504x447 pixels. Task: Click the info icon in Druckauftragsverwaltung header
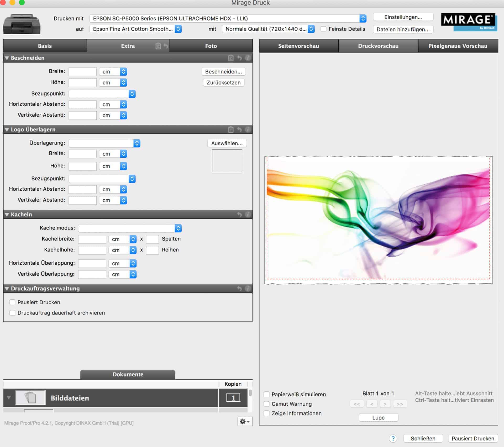tap(248, 289)
